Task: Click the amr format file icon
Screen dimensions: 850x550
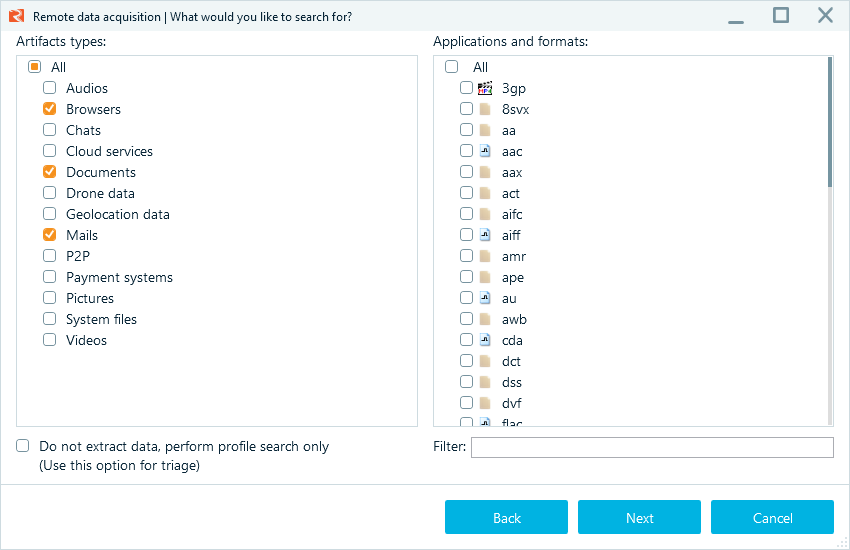Action: tap(485, 256)
